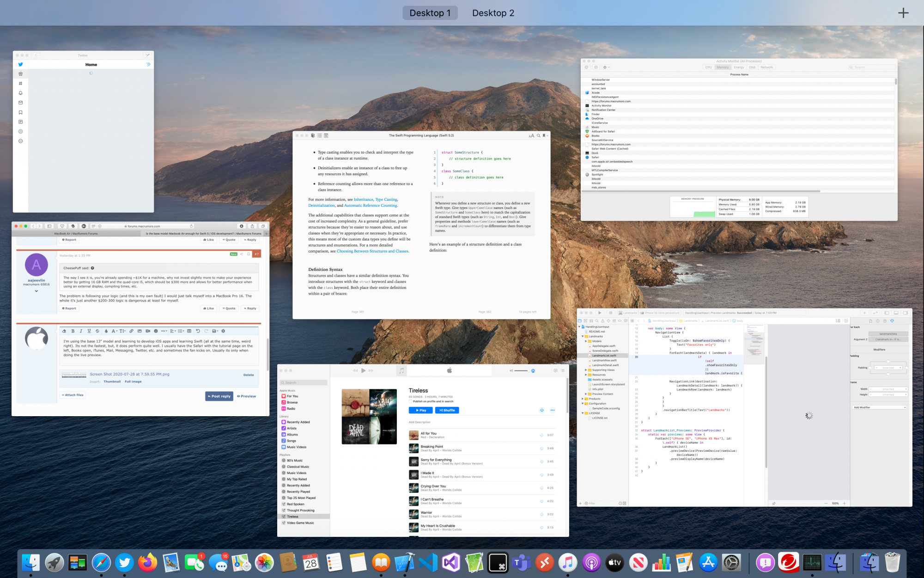
Task: Click Activity Monitor process list horizontal scrollbar
Action: point(700,191)
